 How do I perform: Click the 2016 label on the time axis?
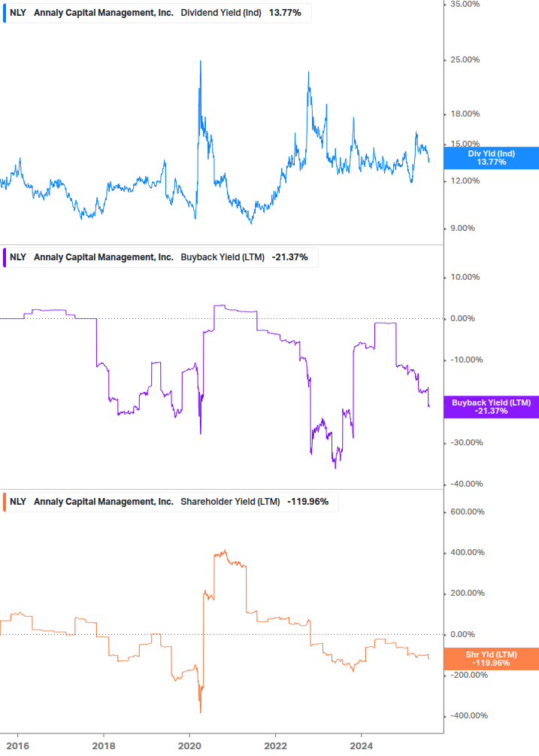(18, 746)
